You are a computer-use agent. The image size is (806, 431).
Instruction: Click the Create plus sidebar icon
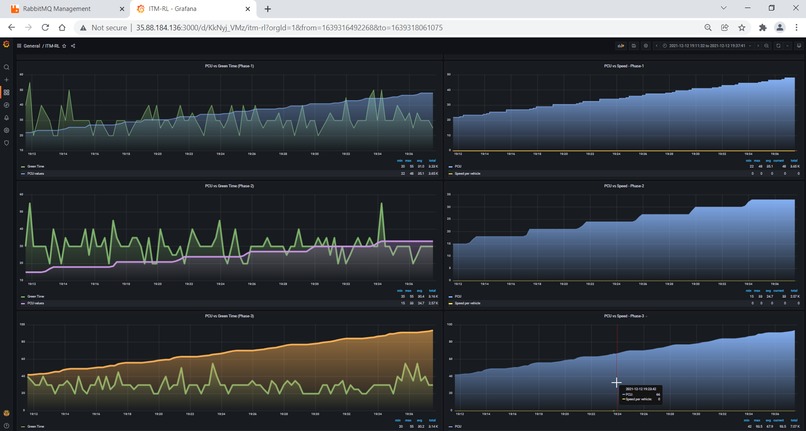[6, 80]
